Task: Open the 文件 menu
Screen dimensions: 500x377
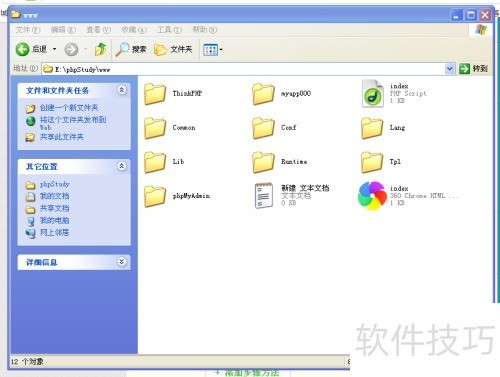Action: [x=28, y=30]
